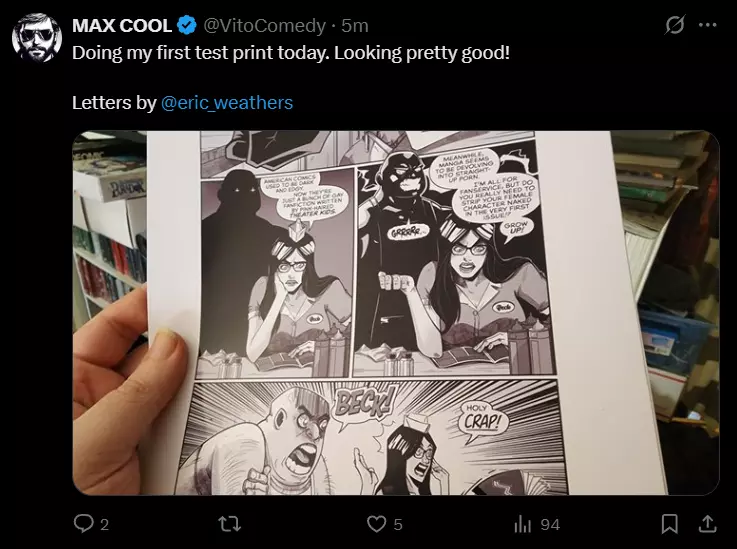Click the Grok slashed-circle icon
Screen dimensions: 737x549
pyautogui.click(x=674, y=24)
